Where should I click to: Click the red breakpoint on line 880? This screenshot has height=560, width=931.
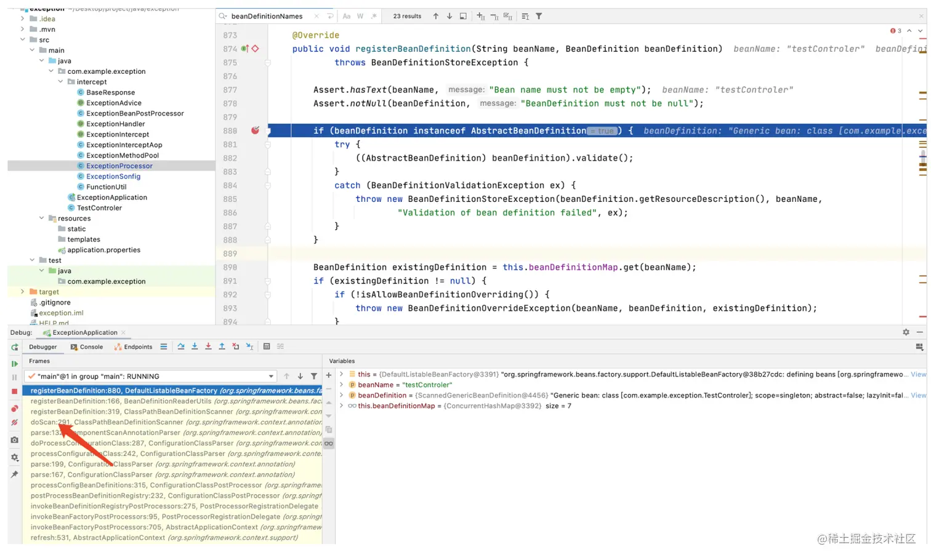tap(255, 130)
